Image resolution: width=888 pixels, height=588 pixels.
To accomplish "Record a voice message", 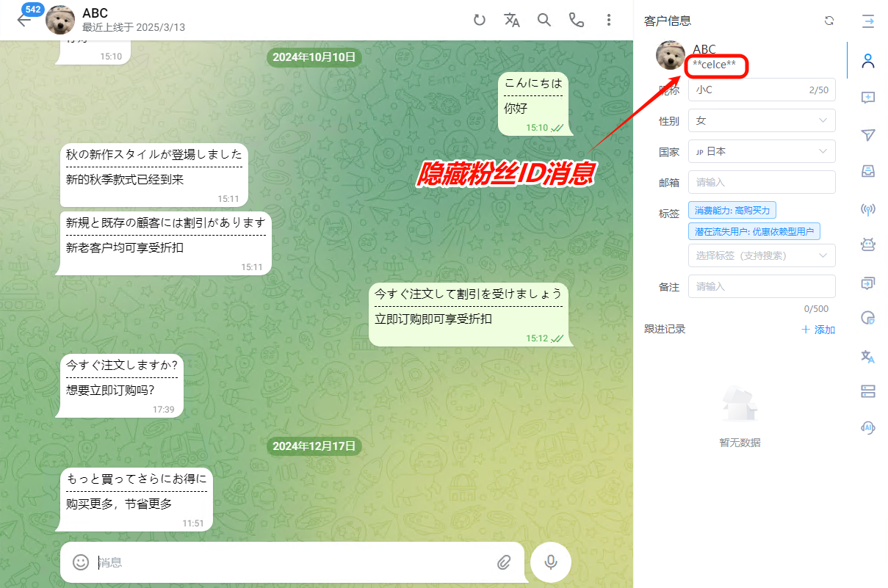I will click(549, 562).
